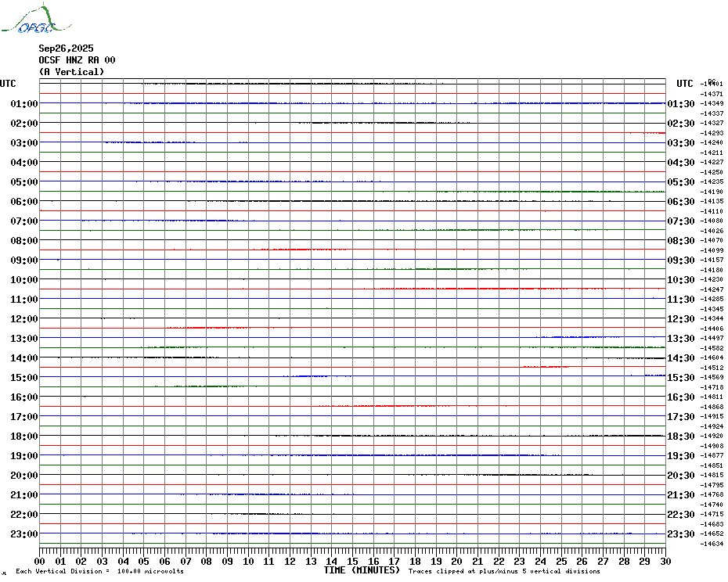This screenshot has width=728, height=582.
Task: Click the 01:30 label on the right side
Action: click(681, 103)
